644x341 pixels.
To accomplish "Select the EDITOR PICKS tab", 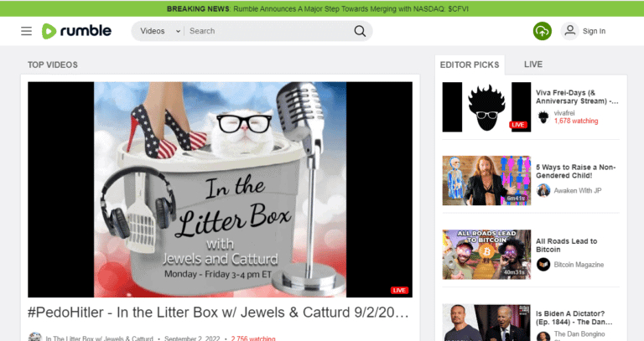I will pos(470,65).
